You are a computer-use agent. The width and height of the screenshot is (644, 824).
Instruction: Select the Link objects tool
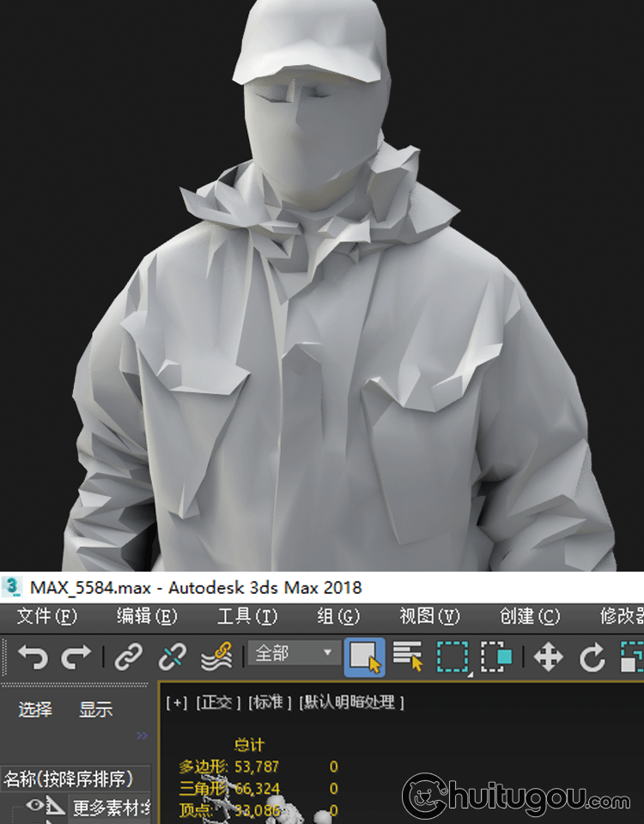(x=129, y=658)
